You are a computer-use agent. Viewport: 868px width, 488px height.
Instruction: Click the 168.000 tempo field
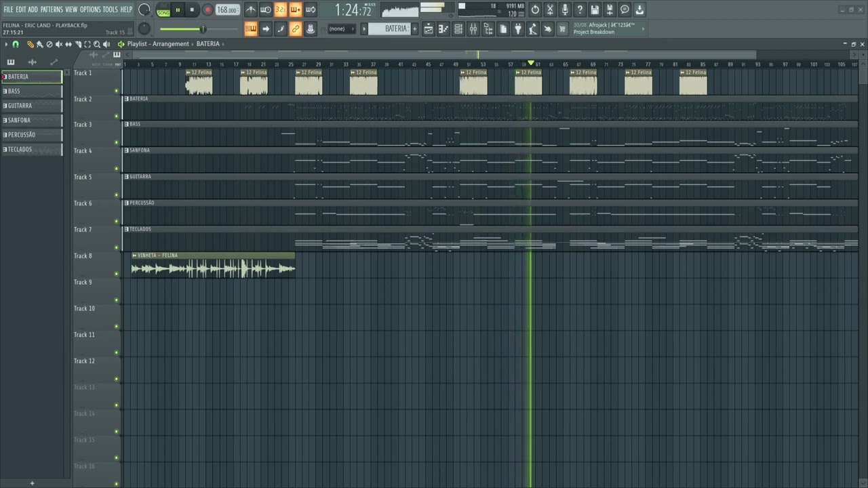click(x=228, y=9)
